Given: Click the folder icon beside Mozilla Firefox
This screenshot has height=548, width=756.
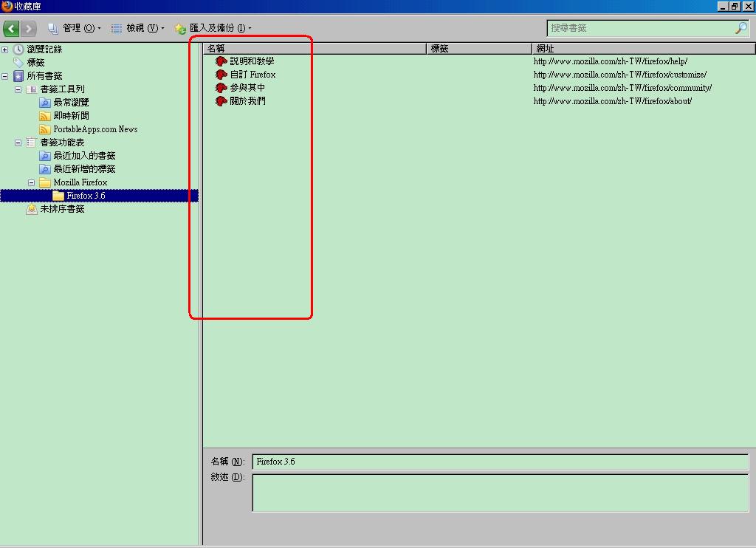Looking at the screenshot, I should pyautogui.click(x=45, y=182).
